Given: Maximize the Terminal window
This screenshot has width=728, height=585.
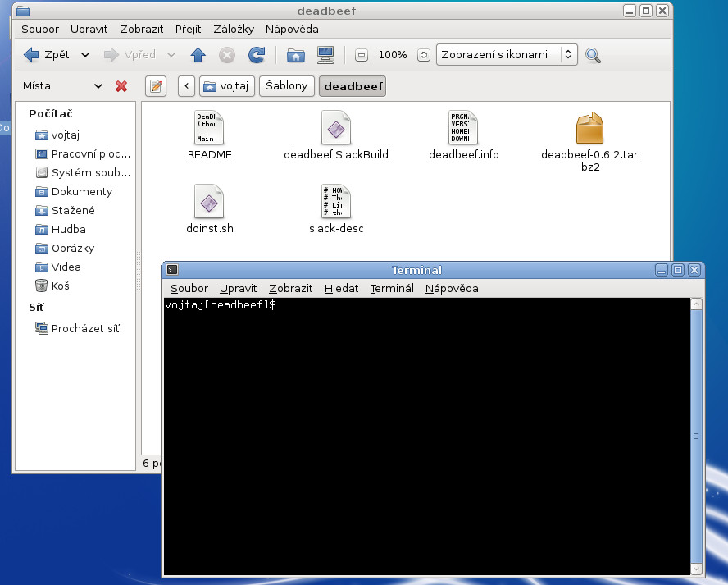Looking at the screenshot, I should [x=678, y=270].
